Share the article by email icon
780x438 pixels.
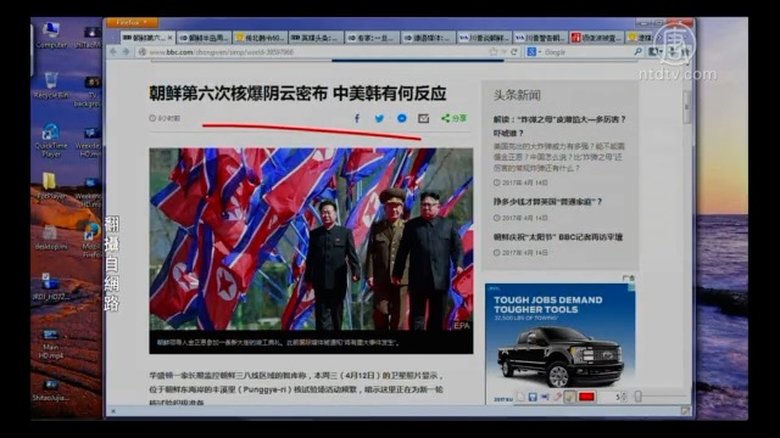pos(423,118)
